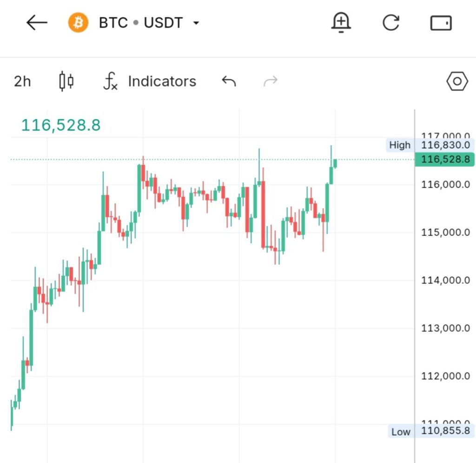Open the wallet icon
This screenshot has width=476, height=463.
point(441,23)
